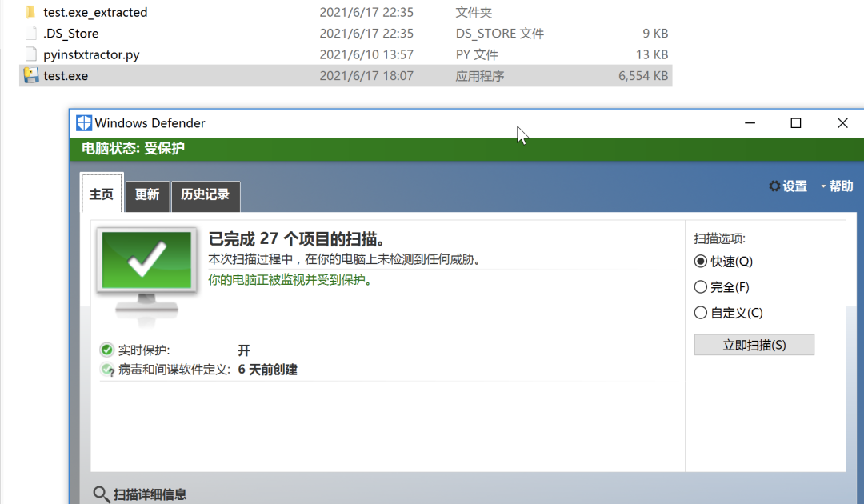Switch to the 更新 update tab
The image size is (864, 504).
(x=147, y=195)
